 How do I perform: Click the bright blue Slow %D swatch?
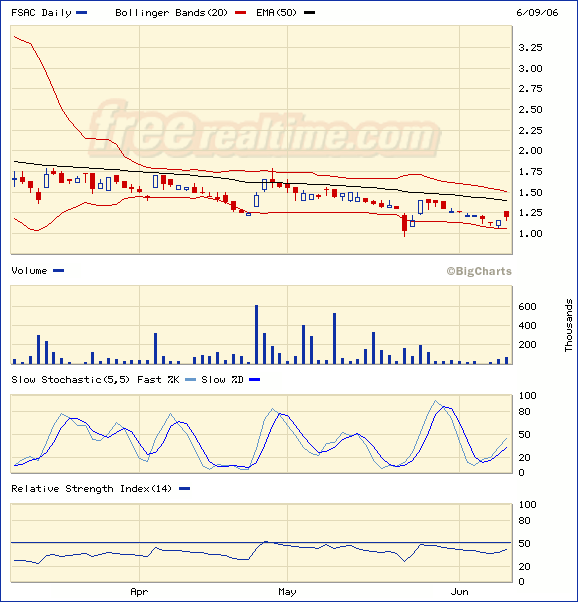255,380
